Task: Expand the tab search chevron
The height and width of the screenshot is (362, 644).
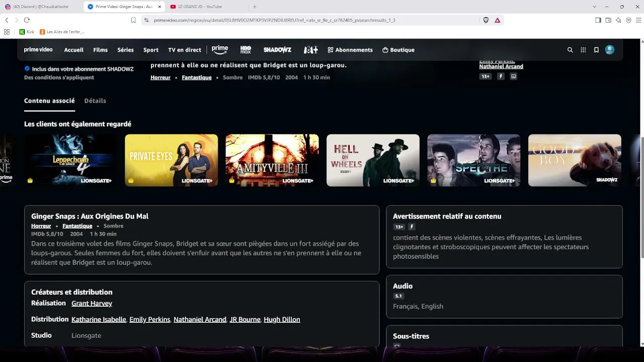Action: point(595,7)
